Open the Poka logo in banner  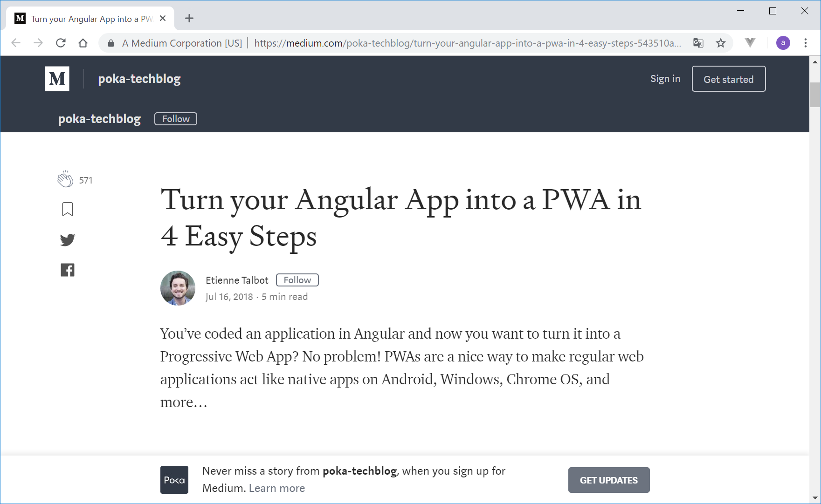(174, 480)
